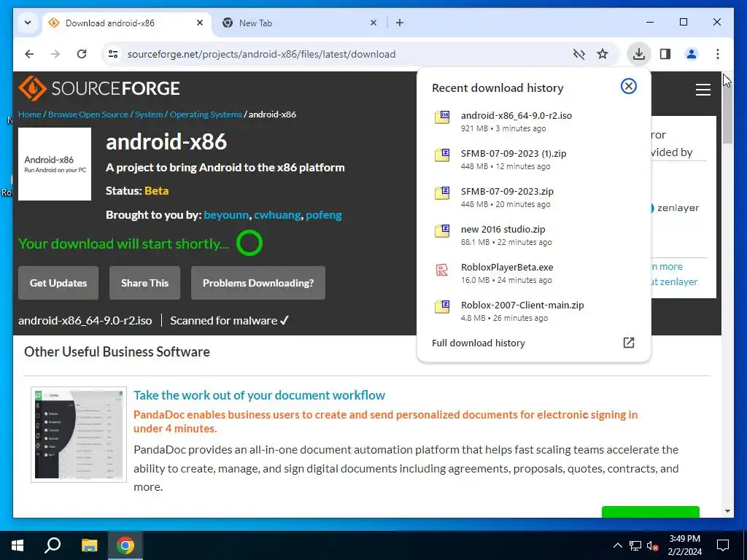
Task: Click Problems Downloading? button
Action: coord(258,283)
